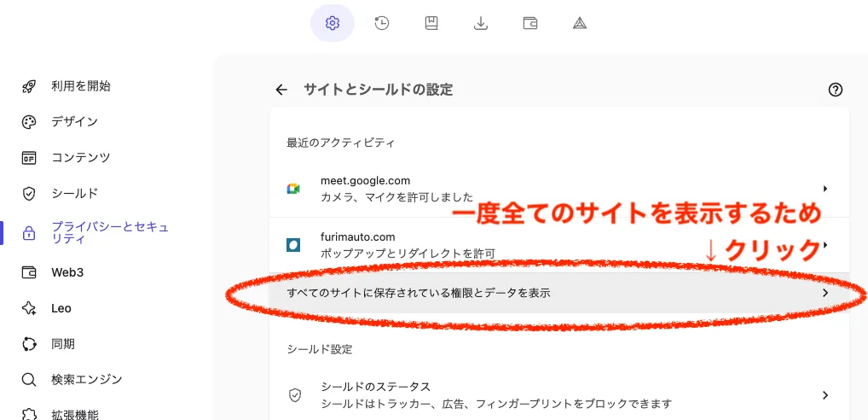The image size is (868, 420).
Task: Expand the furimauto.com entry arrow
Action: (x=825, y=244)
